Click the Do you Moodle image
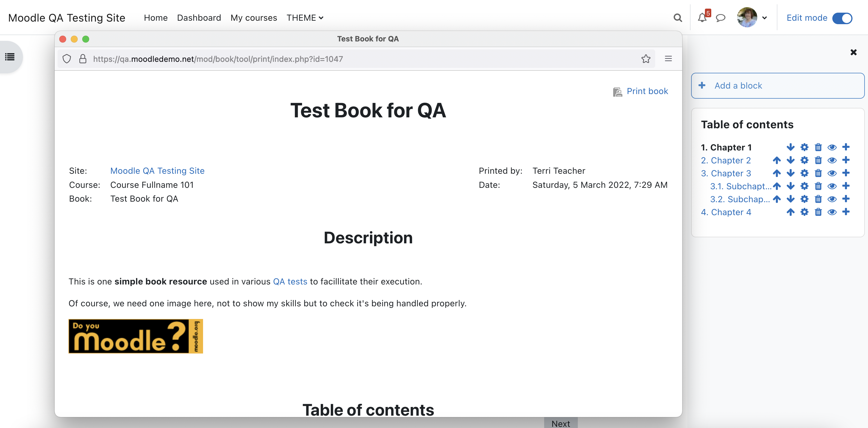The width and height of the screenshot is (868, 428). point(136,336)
